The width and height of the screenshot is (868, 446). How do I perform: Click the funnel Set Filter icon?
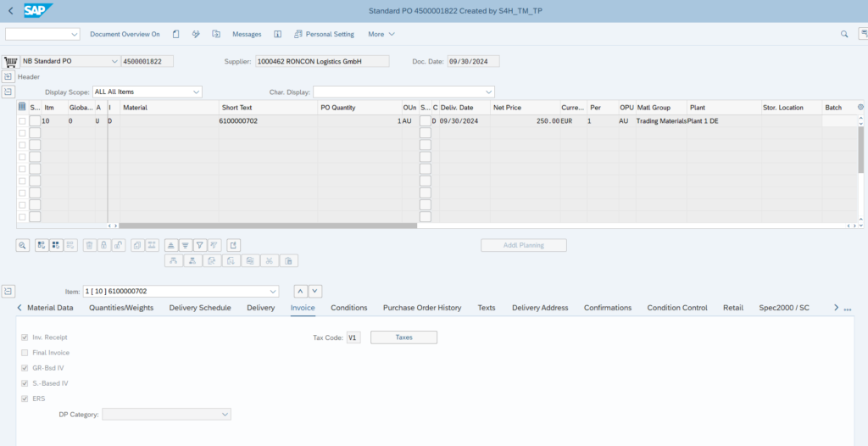[200, 245]
